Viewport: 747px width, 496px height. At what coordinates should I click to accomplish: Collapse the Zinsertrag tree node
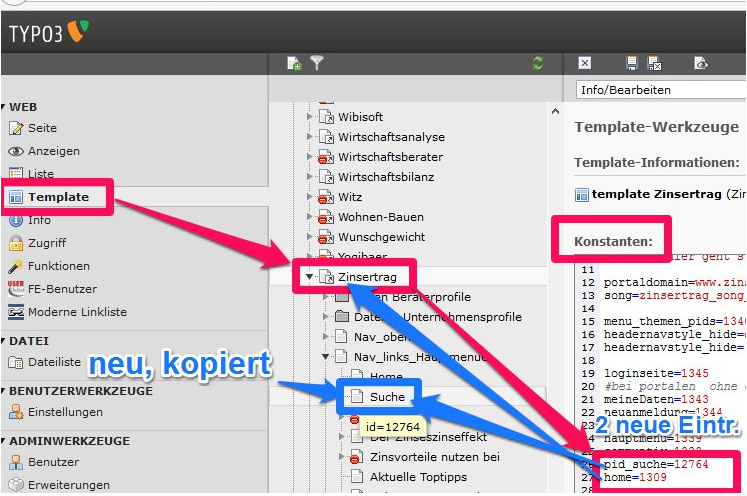click(309, 277)
